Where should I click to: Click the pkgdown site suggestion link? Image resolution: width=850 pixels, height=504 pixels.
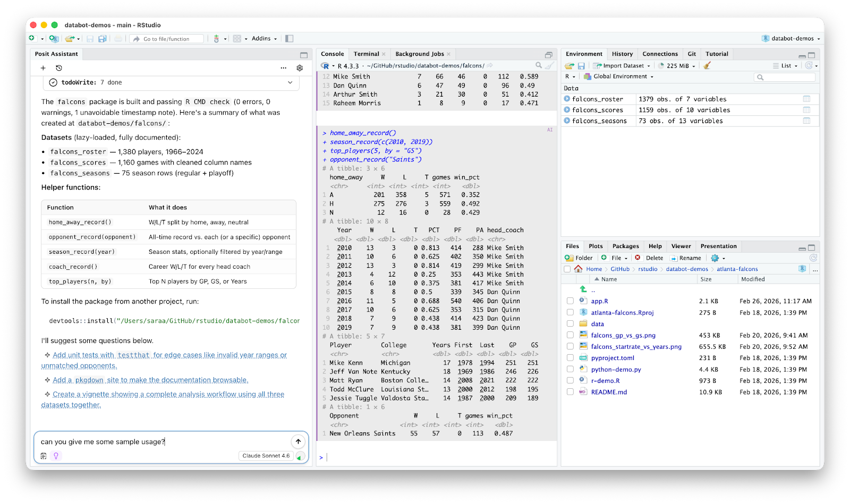click(150, 380)
